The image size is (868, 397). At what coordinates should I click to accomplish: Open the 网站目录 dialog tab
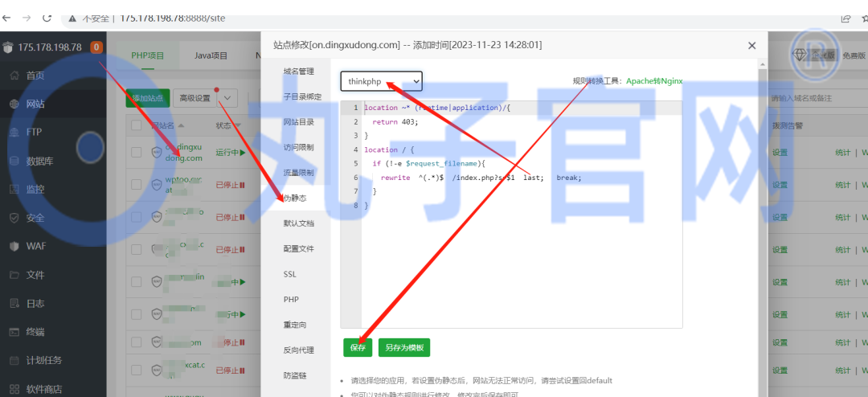[298, 122]
